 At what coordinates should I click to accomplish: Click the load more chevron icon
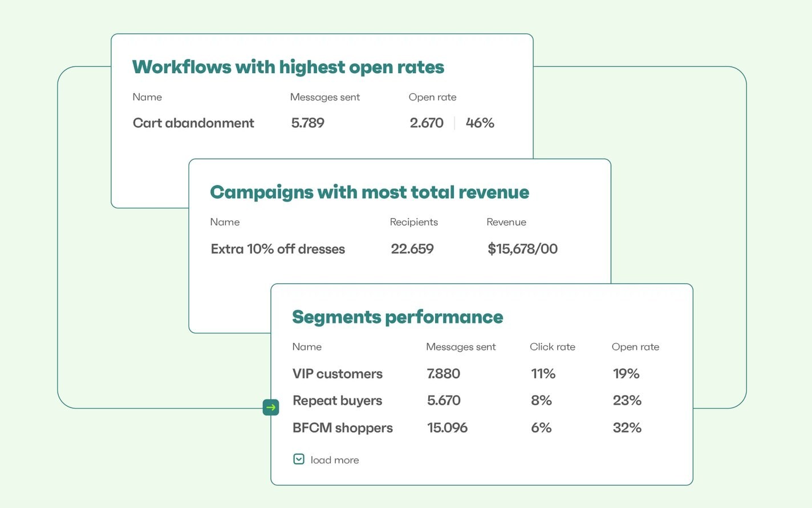click(x=299, y=459)
